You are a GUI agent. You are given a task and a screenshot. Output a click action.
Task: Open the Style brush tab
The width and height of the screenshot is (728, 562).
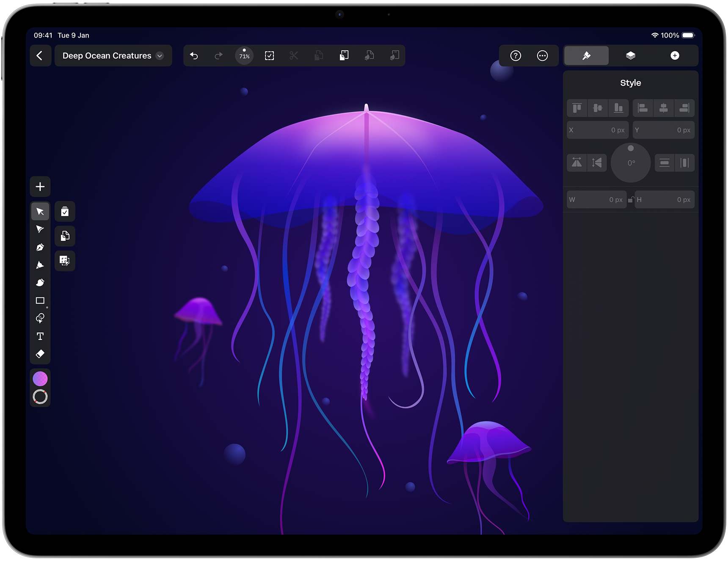point(586,56)
